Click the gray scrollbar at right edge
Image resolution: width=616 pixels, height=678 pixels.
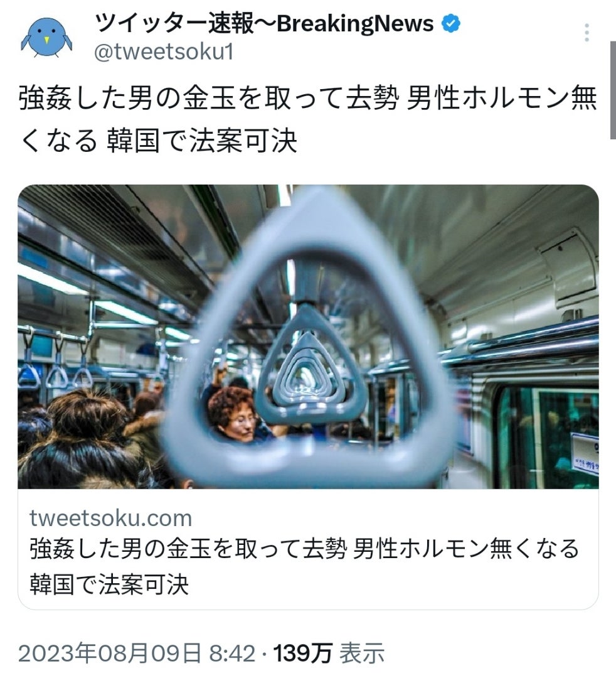tap(613, 90)
